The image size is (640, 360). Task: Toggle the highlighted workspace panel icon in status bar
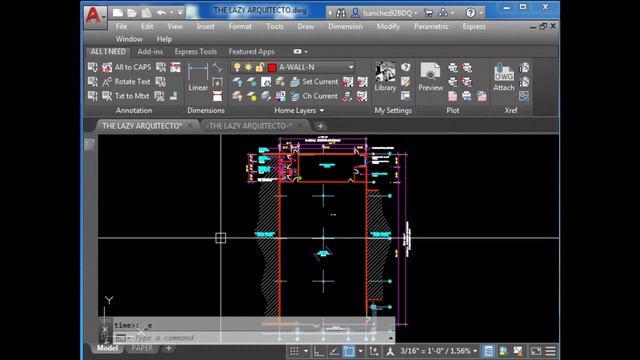coord(489,351)
